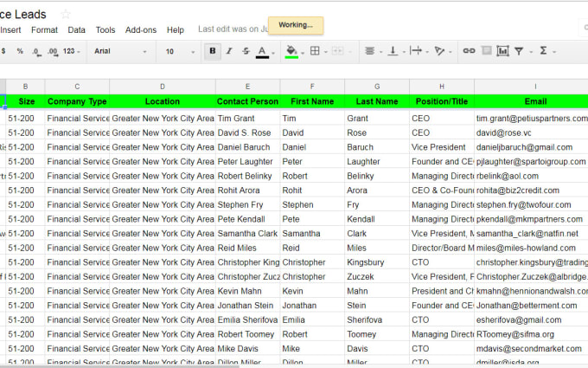Screen dimensions: 588x368
Task: Open text color picker
Action: coord(262,51)
